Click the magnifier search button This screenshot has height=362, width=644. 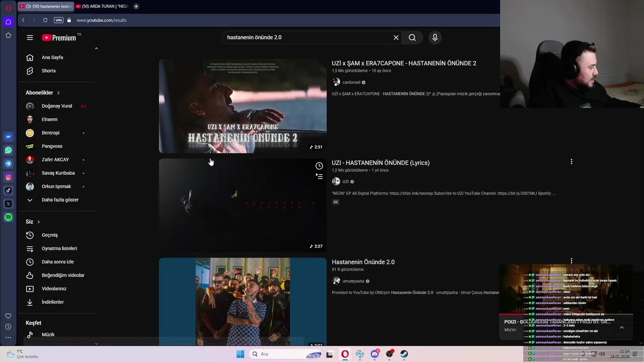coord(412,38)
